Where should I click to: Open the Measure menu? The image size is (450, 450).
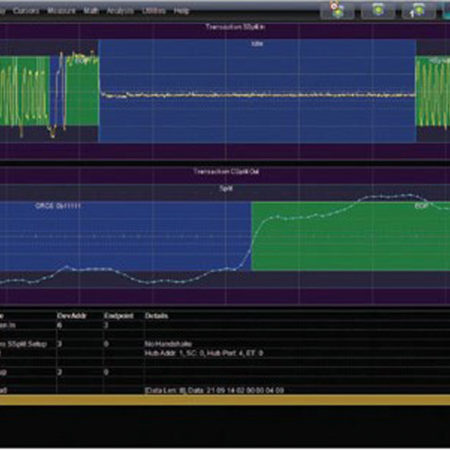61,11
